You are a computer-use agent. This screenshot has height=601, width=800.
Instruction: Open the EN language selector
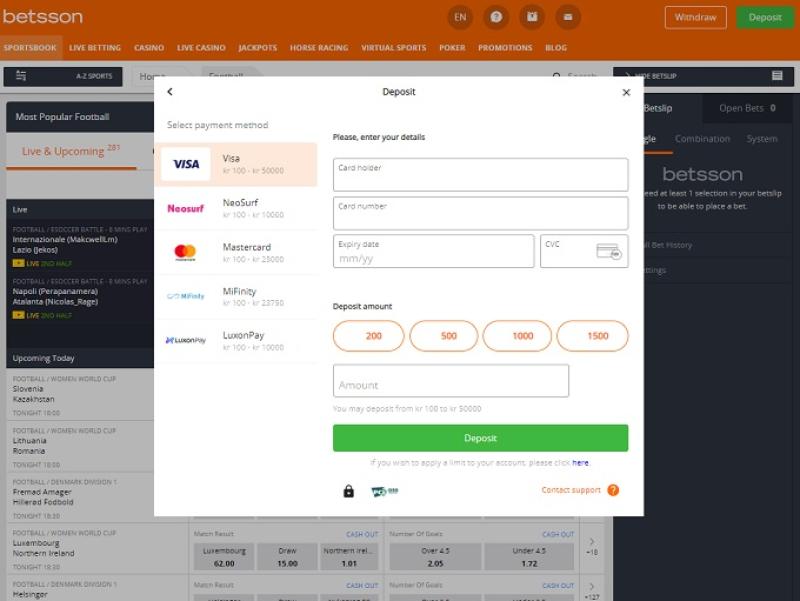pos(460,17)
